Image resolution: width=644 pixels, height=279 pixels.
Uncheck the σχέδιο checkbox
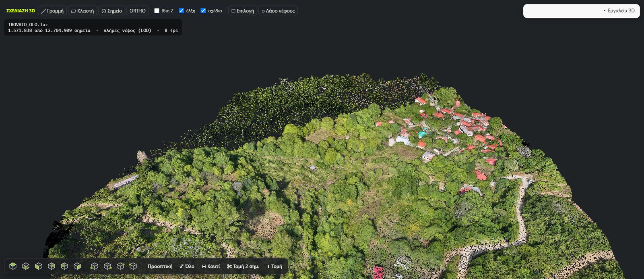click(203, 11)
